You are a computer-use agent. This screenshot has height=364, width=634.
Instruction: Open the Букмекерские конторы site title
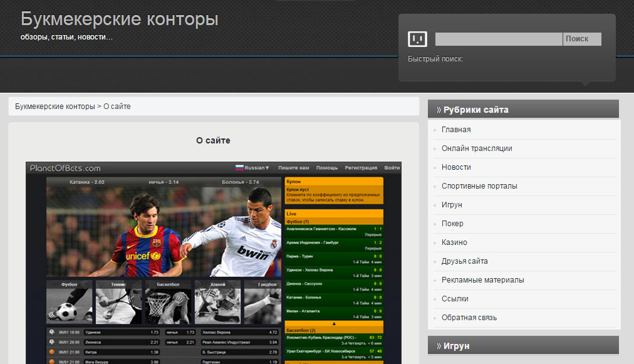pos(119,19)
